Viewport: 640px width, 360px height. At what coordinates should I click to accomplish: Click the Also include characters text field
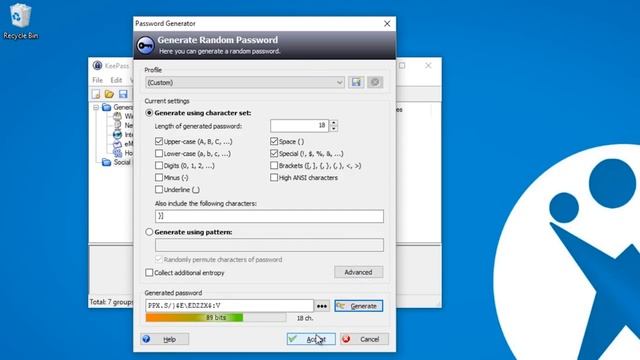(269, 216)
